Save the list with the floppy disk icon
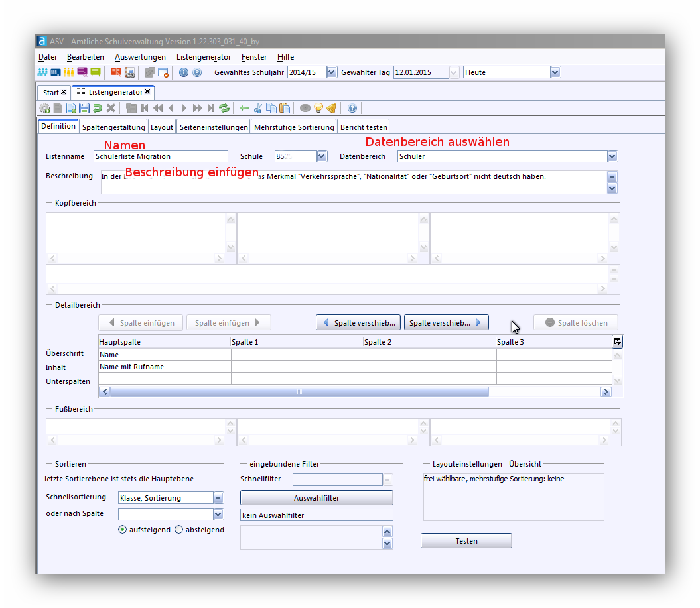The width and height of the screenshot is (700, 608). pyautogui.click(x=84, y=108)
